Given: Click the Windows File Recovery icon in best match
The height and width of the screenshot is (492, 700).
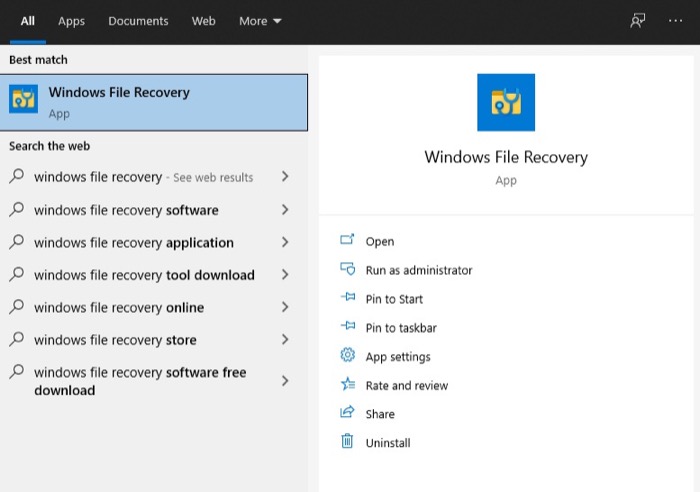Looking at the screenshot, I should 23,99.
